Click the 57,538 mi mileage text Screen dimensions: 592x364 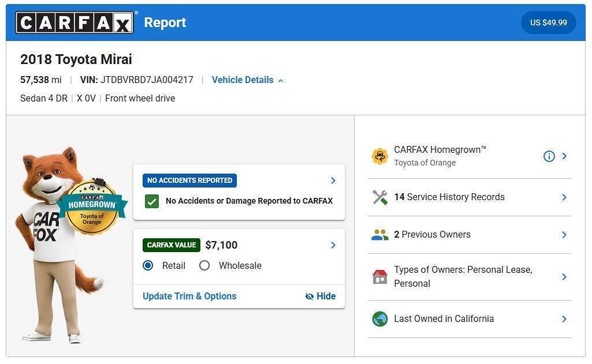click(x=41, y=80)
